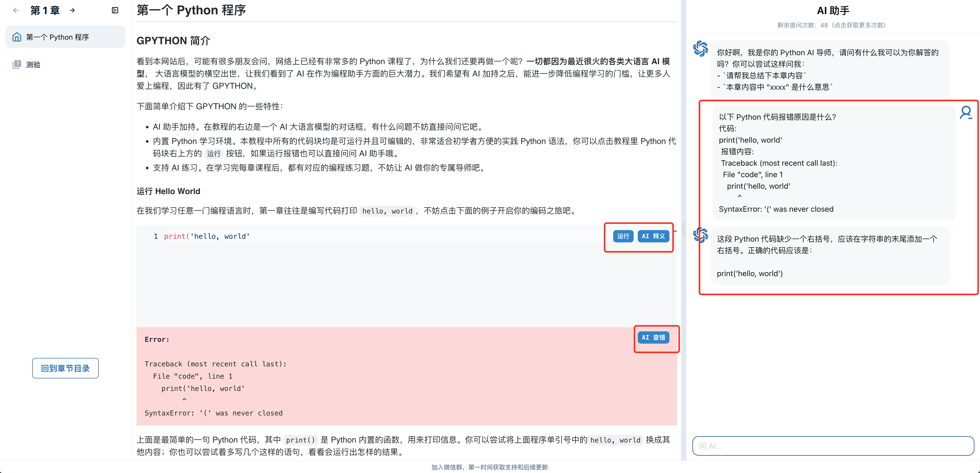The image size is (980, 473).
Task: Collapse the chapter sidebar with the panel icon
Action: pos(115,10)
